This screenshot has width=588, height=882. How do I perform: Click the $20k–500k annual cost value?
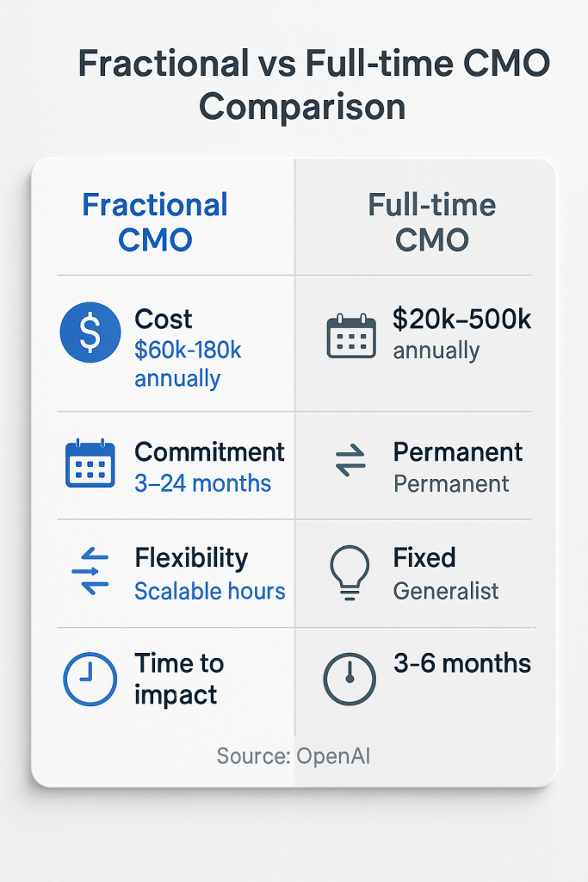(x=461, y=320)
